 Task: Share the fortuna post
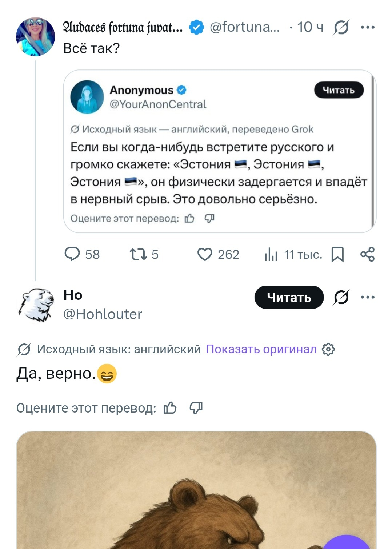[367, 254]
